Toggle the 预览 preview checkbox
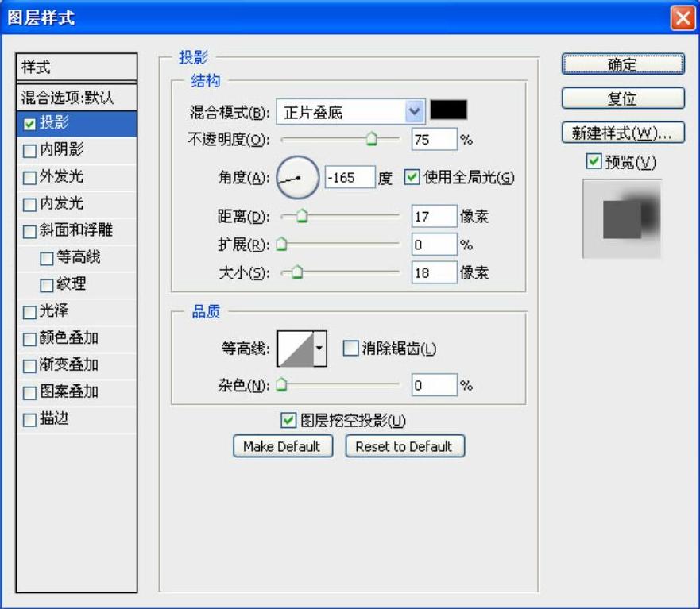Viewport: 700px width, 609px height. click(594, 160)
